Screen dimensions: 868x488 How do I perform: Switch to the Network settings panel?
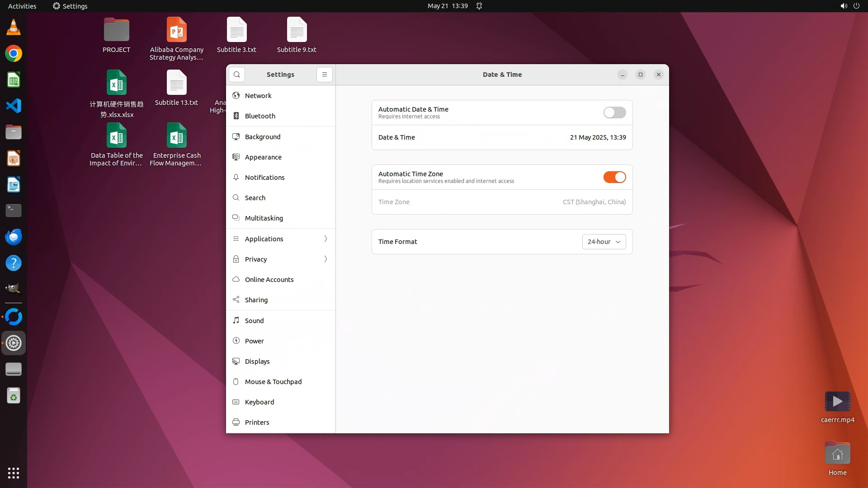tap(258, 96)
